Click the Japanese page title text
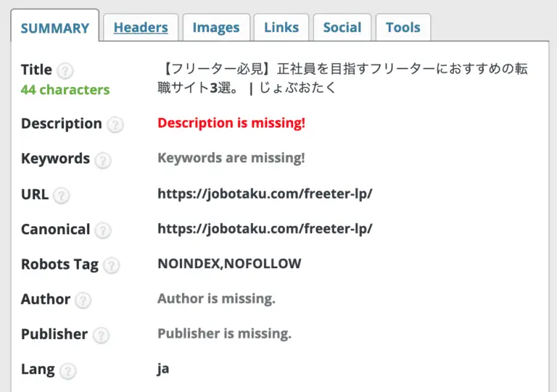This screenshot has width=557, height=392. (x=342, y=78)
